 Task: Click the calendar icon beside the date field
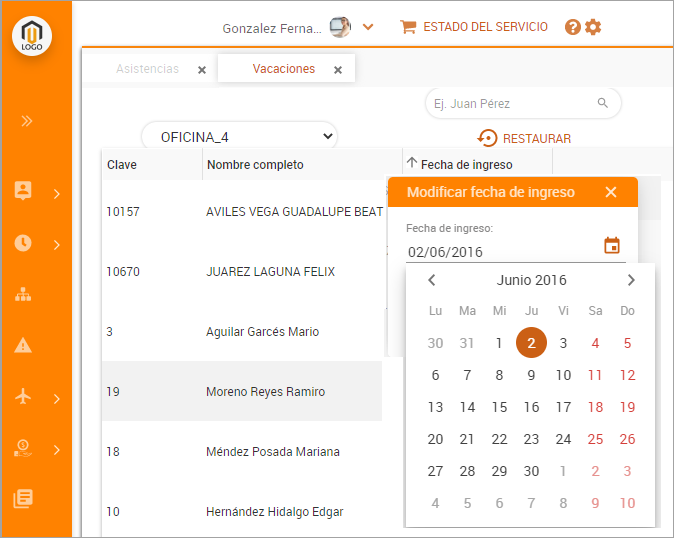pyautogui.click(x=612, y=246)
